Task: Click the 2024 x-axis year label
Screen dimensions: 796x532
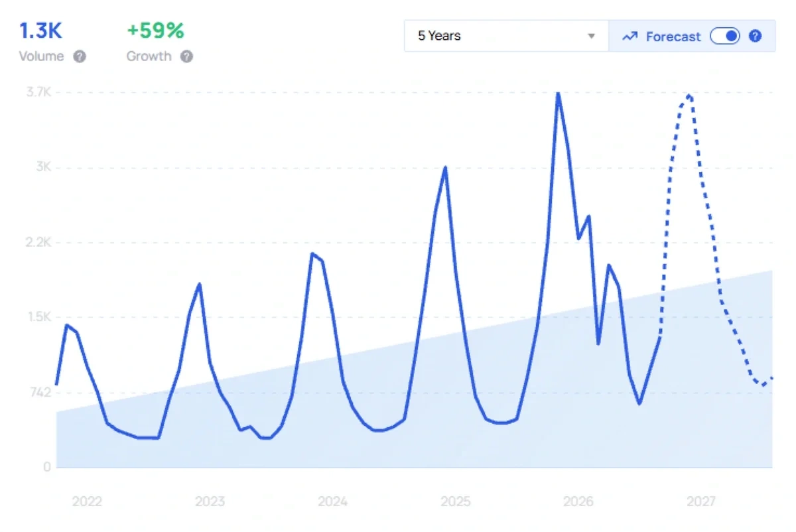Action: tap(332, 501)
